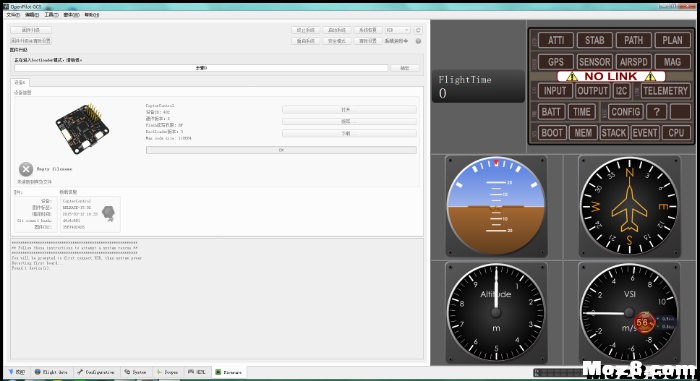
Task: Click the round help icon under refresh
Action: pyautogui.click(x=418, y=41)
